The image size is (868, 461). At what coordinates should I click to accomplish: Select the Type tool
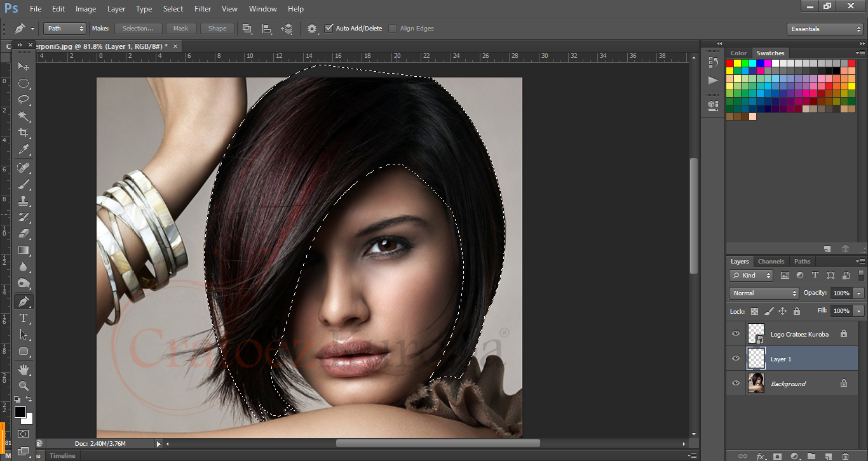[x=24, y=318]
